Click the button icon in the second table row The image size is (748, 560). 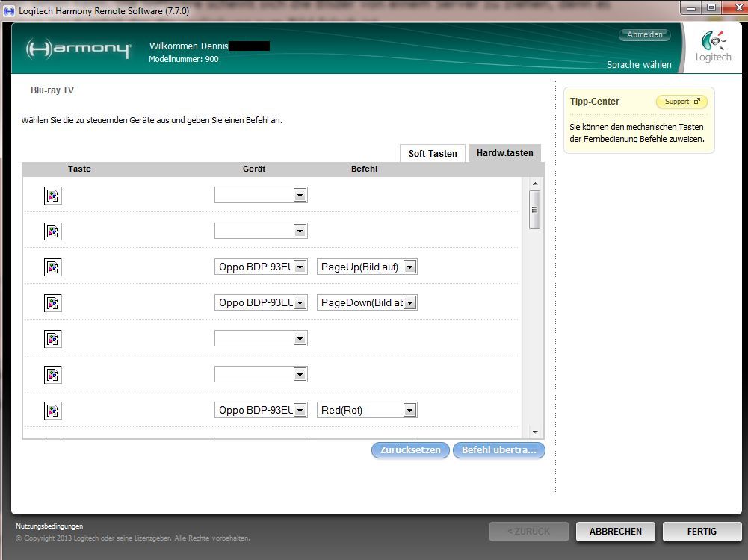[x=53, y=231]
